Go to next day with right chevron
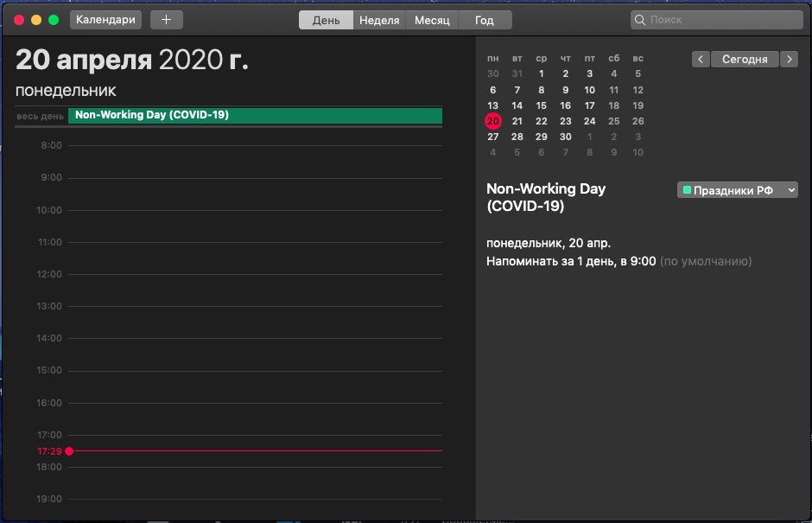 pos(790,59)
